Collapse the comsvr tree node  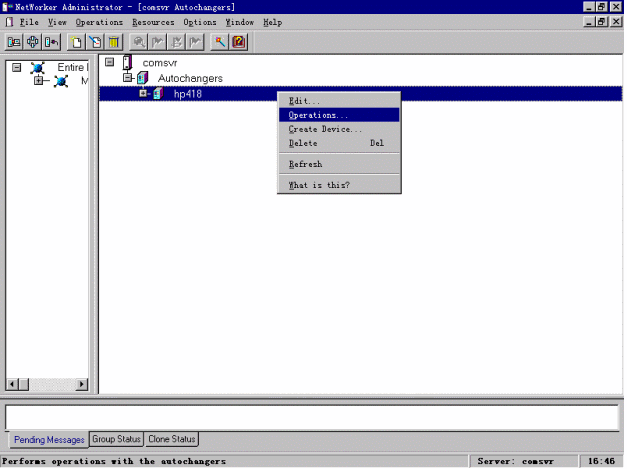click(x=109, y=62)
